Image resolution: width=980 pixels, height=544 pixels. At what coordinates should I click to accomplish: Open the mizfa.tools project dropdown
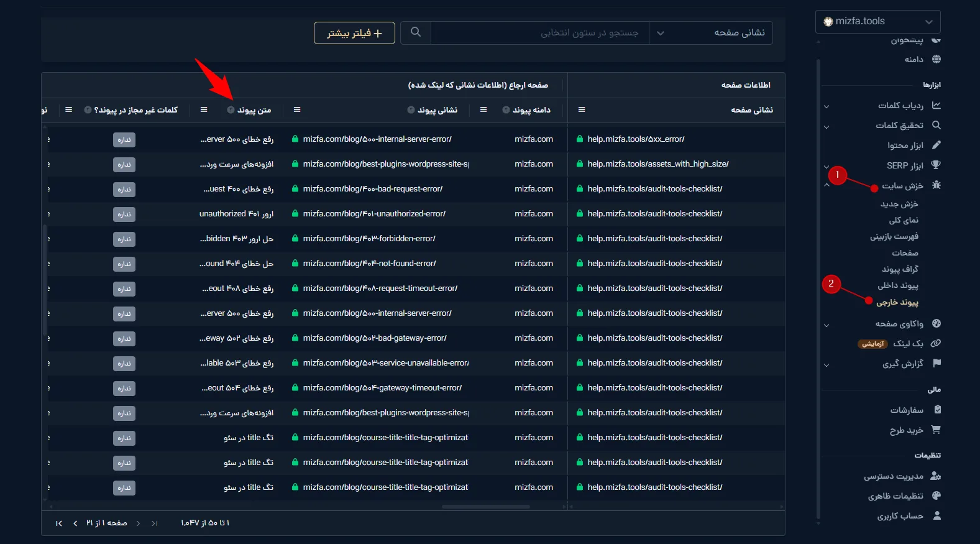(x=877, y=21)
